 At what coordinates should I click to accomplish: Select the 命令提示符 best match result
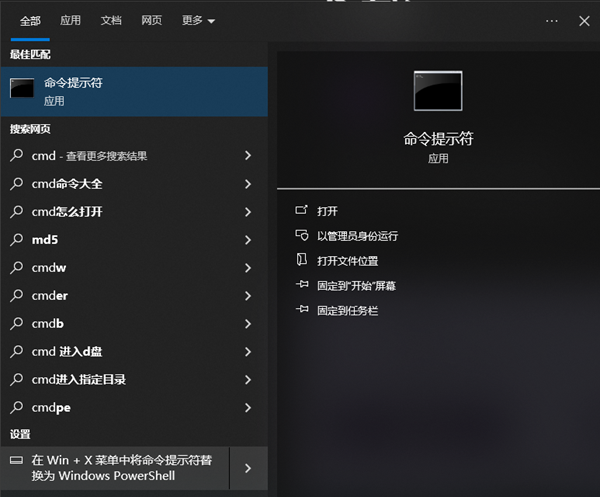click(134, 92)
